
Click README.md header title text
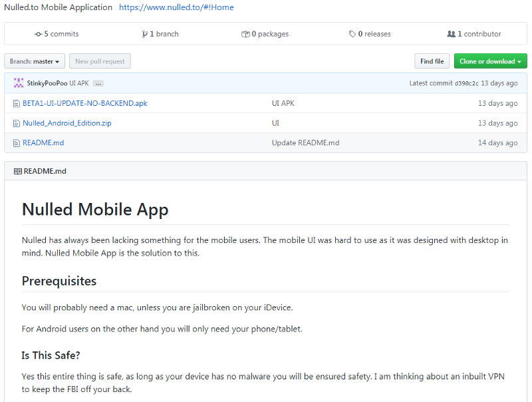coord(45,171)
